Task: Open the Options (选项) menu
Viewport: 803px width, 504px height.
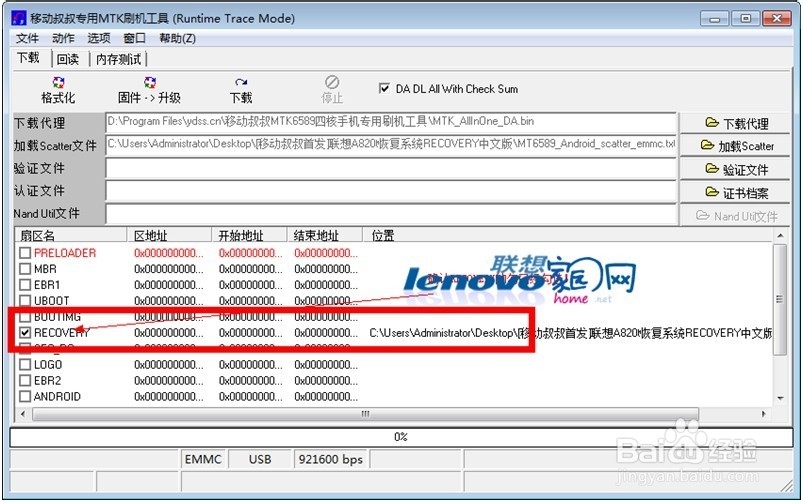Action: tap(99, 38)
